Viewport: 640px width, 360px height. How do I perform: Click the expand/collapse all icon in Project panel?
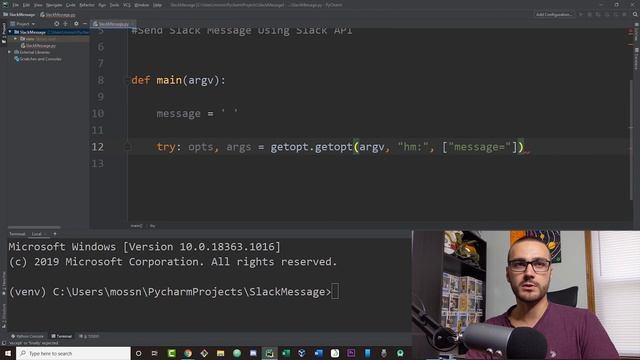(x=65, y=24)
